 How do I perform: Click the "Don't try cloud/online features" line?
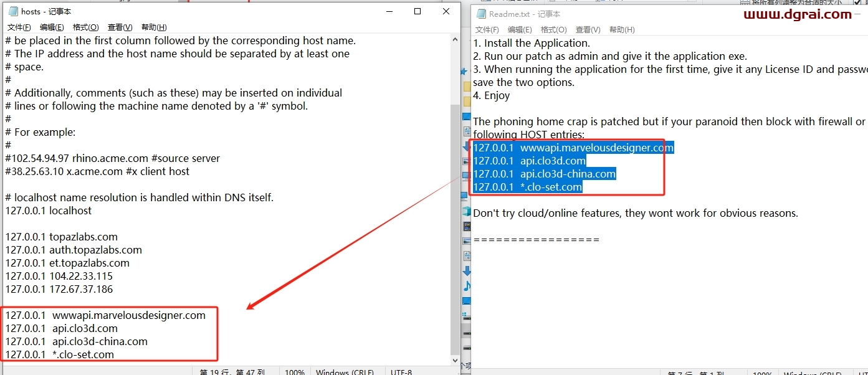(x=636, y=213)
